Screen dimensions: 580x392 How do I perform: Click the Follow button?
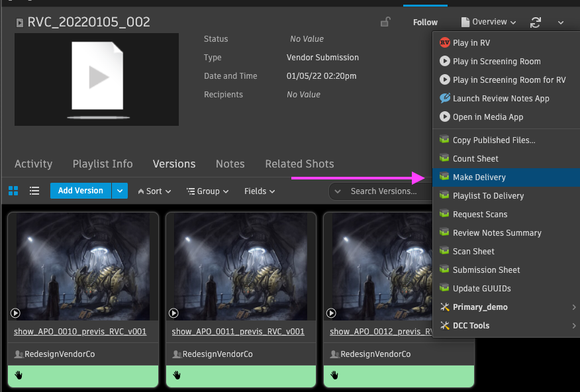pyautogui.click(x=425, y=23)
